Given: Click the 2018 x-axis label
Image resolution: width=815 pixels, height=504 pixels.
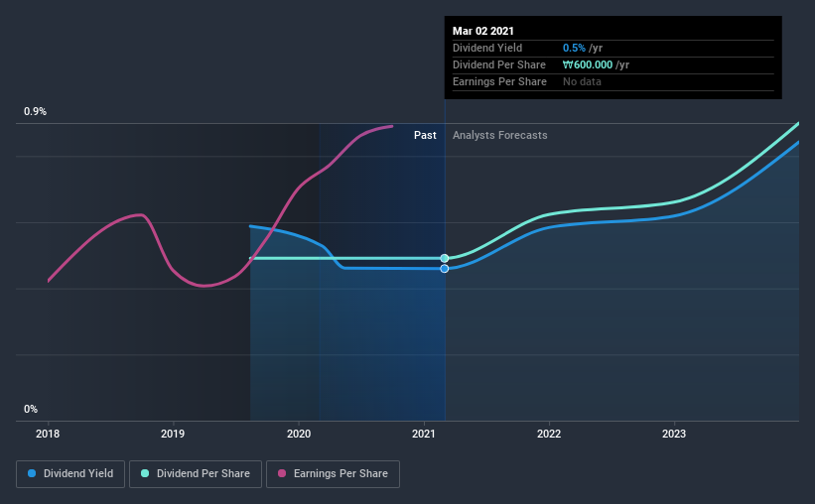Looking at the screenshot, I should [48, 434].
